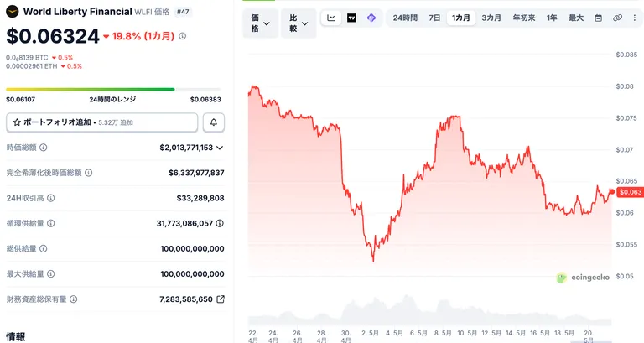The height and width of the screenshot is (343, 644).
Task: Add to portfolio with ポートフォリオ追加 button
Action: tap(101, 122)
